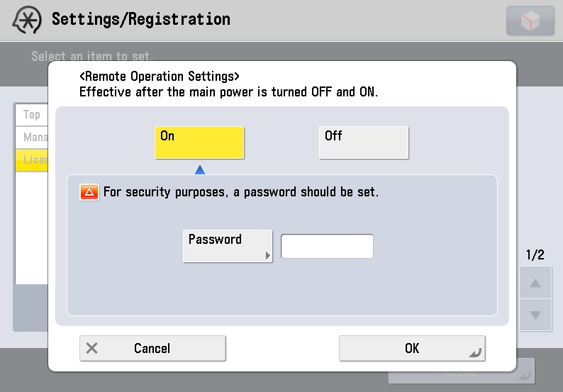Image resolution: width=563 pixels, height=392 pixels.
Task: Click the Remote Operation Settings heading
Action: 159,77
